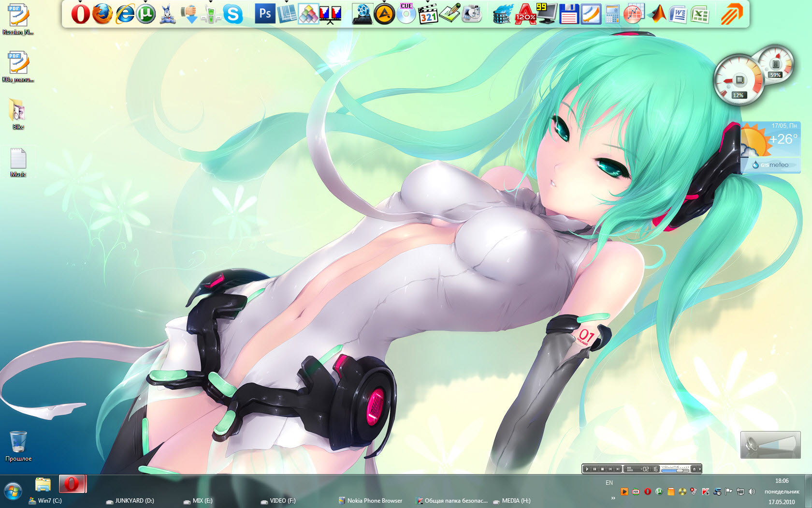Open Nero burning flame icon
The height and width of the screenshot is (508, 812).
tap(503, 15)
